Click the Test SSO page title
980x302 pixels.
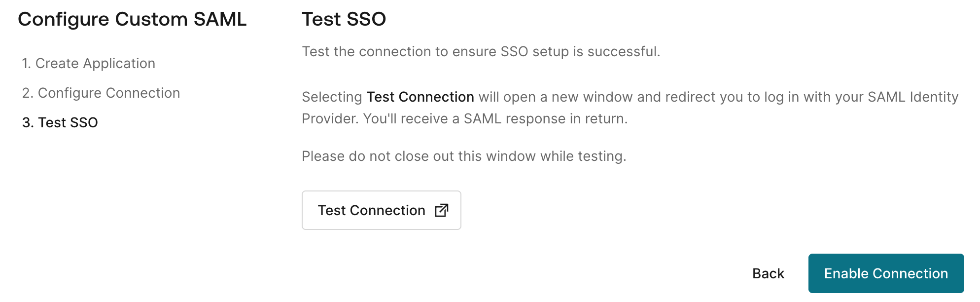344,20
